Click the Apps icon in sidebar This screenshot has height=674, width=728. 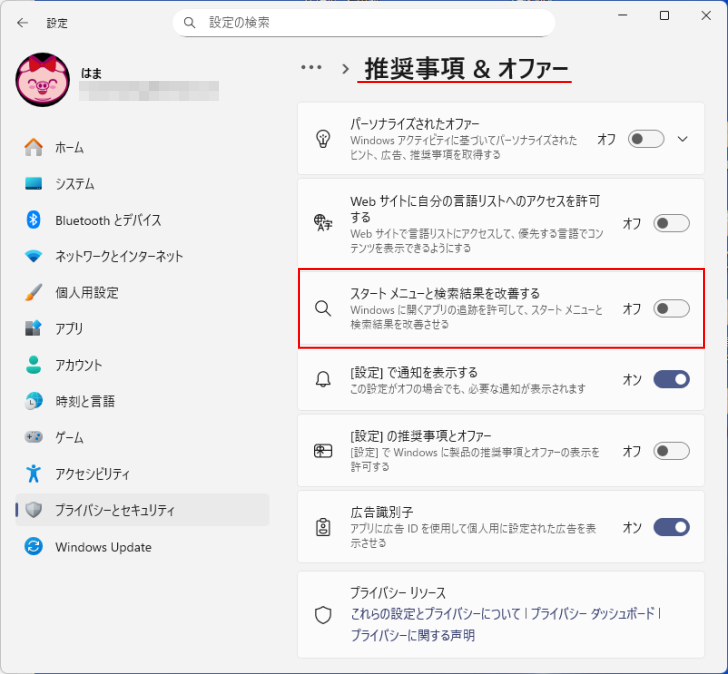(33, 328)
